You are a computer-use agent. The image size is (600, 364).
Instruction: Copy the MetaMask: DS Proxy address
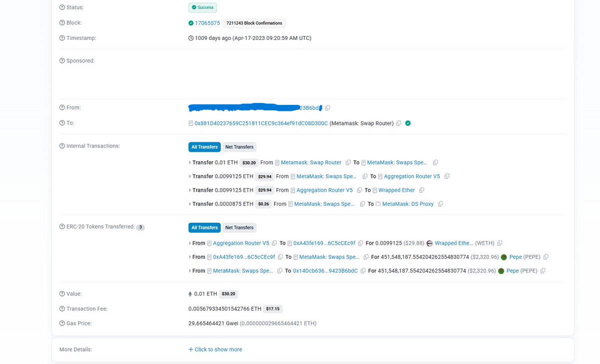pyautogui.click(x=440, y=204)
